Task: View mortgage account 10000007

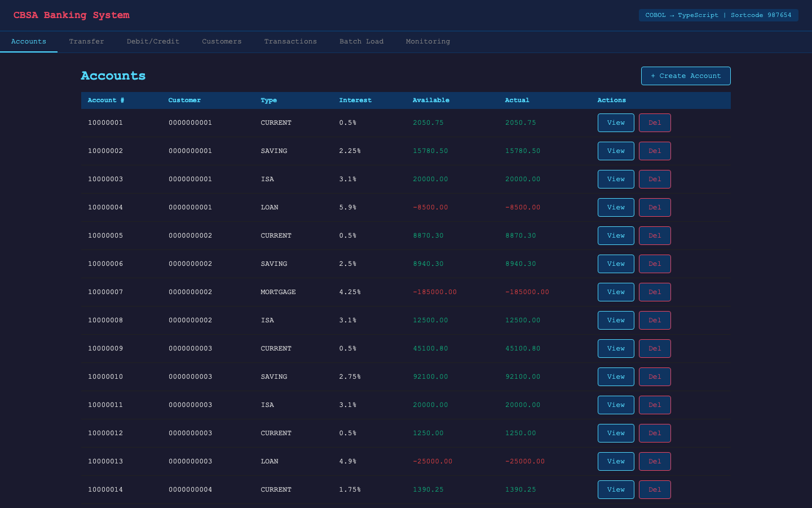Action: point(615,292)
